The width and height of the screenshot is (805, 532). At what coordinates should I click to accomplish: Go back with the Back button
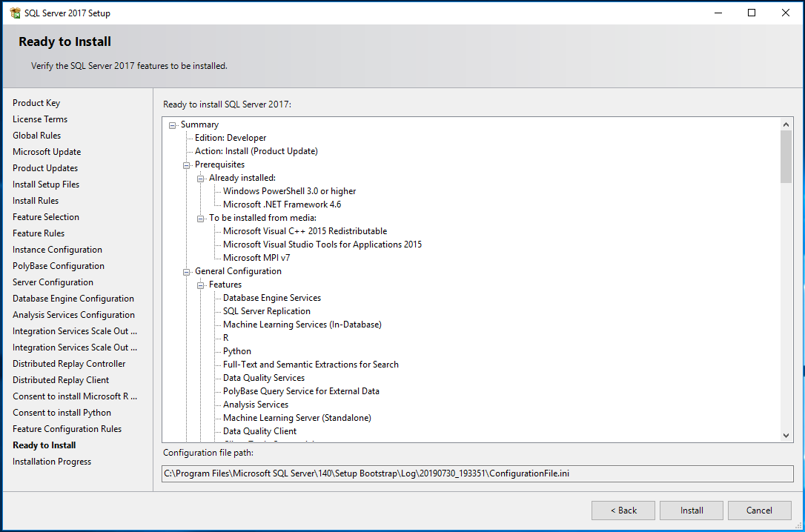[623, 511]
